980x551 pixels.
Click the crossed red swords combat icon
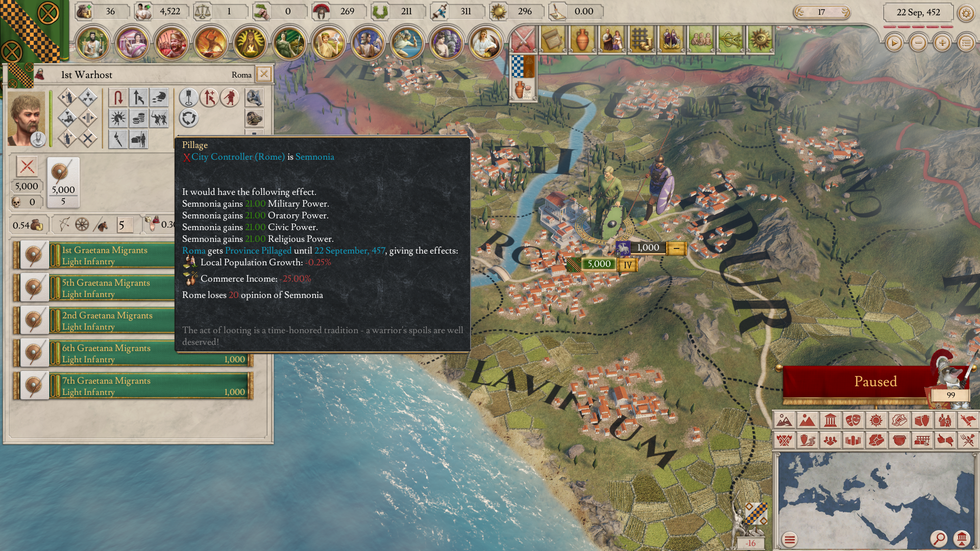[27, 167]
